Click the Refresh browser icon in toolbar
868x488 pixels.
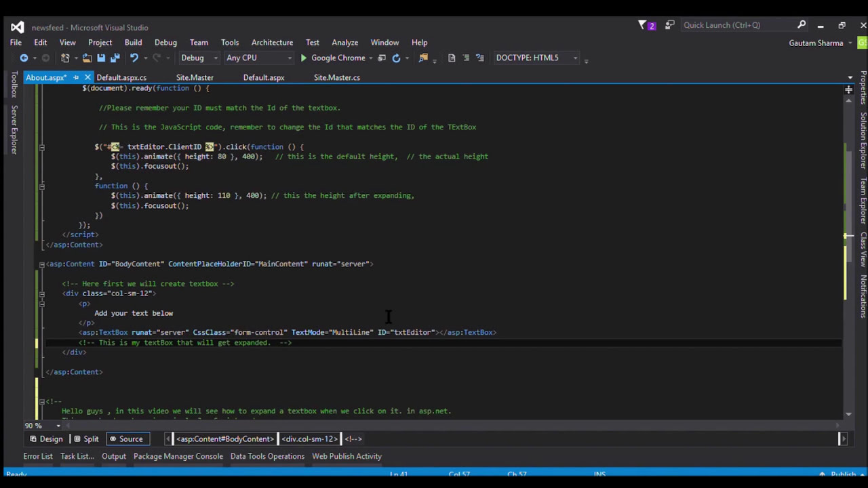pos(396,58)
